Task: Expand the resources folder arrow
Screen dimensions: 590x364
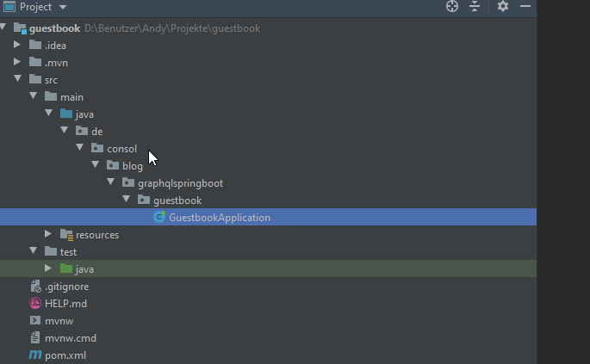Action: (x=48, y=234)
